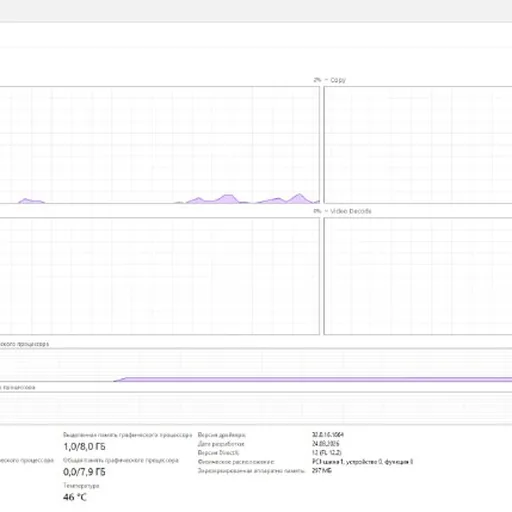Click the dedicated GPU memory usage graph
This screenshot has height=512, width=512.
pyautogui.click(x=256, y=365)
